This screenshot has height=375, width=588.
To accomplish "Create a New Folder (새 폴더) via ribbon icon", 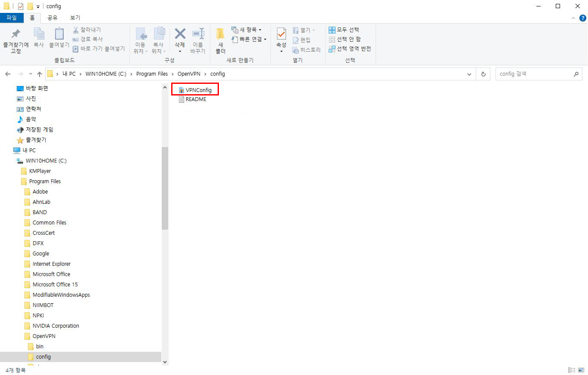I will tap(220, 34).
